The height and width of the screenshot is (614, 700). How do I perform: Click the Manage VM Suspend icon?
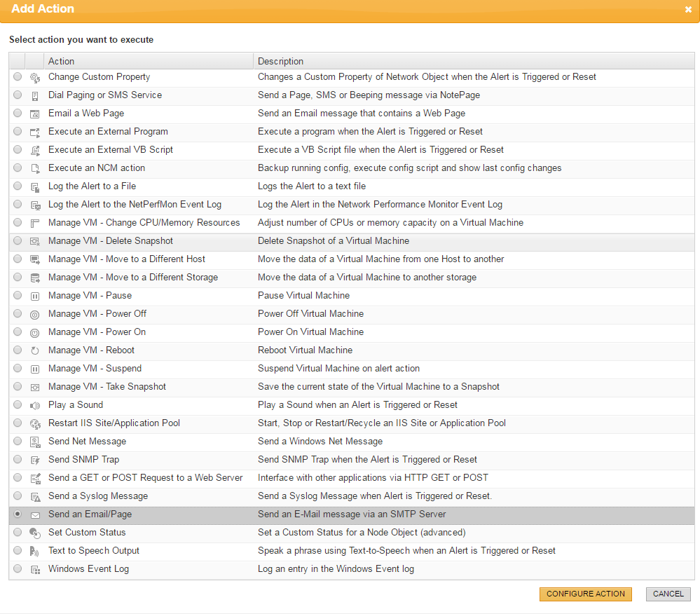tap(35, 369)
